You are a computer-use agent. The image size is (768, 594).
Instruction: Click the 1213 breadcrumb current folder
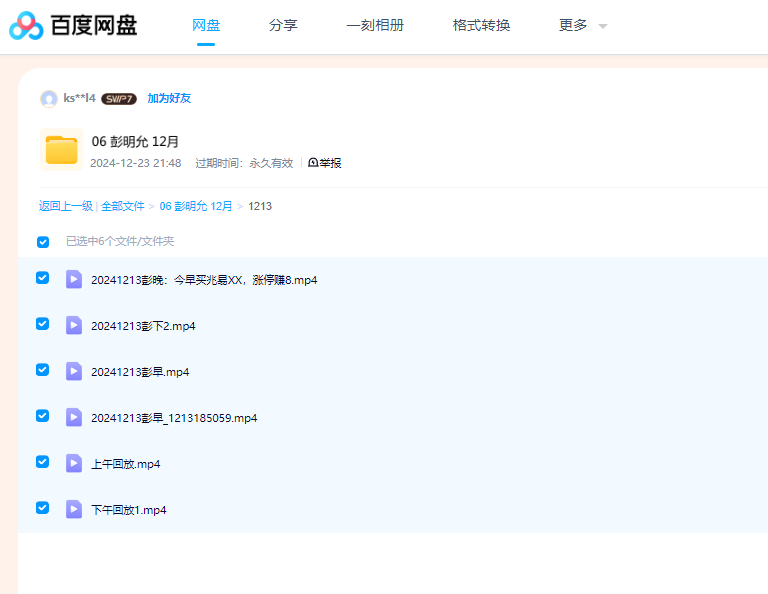tap(260, 206)
